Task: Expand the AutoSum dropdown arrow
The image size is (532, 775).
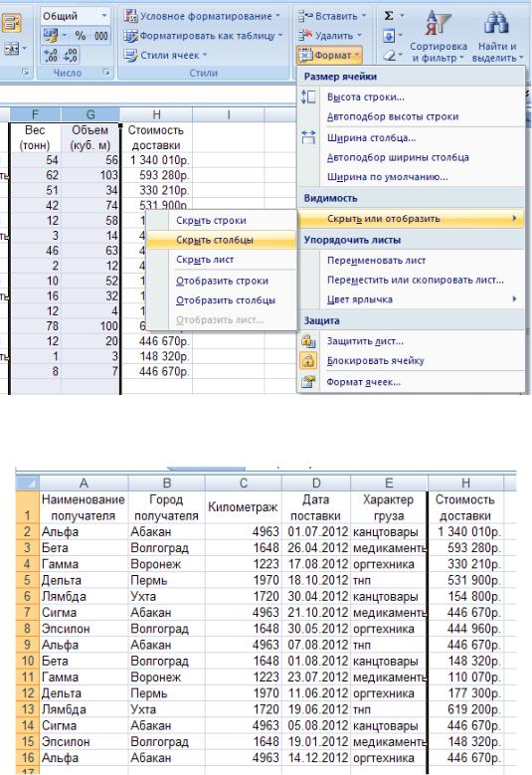Action: pos(402,16)
